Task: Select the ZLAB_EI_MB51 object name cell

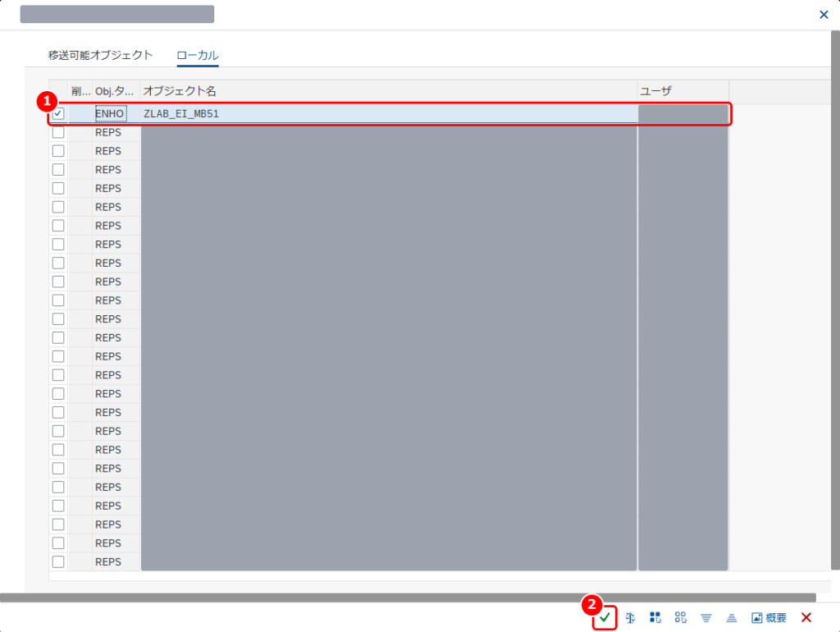Action: coord(389,113)
